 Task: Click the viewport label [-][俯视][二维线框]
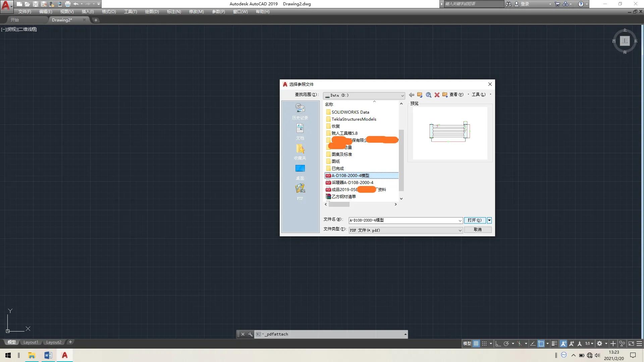pos(19,29)
